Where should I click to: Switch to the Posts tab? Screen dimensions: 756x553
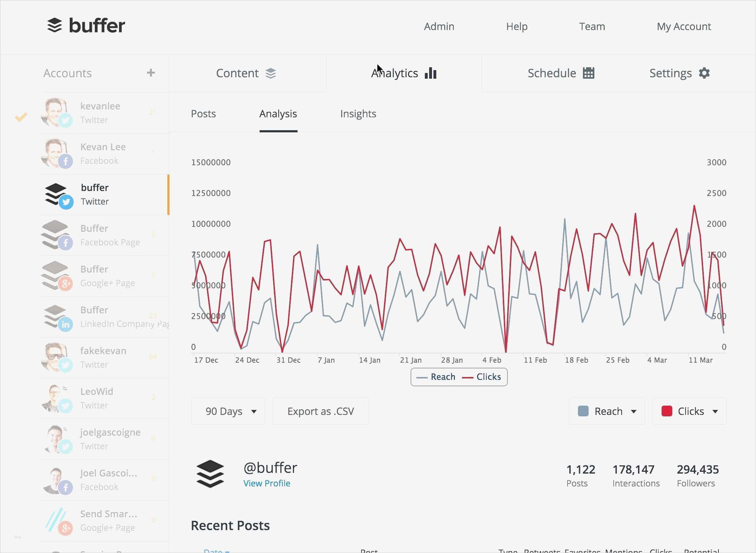(x=203, y=114)
